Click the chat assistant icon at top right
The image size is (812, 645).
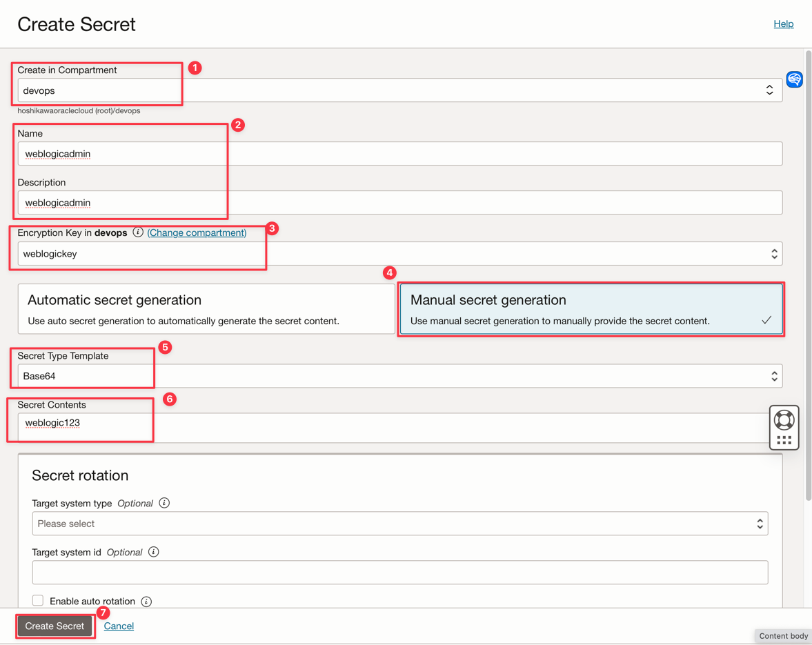[x=794, y=79]
